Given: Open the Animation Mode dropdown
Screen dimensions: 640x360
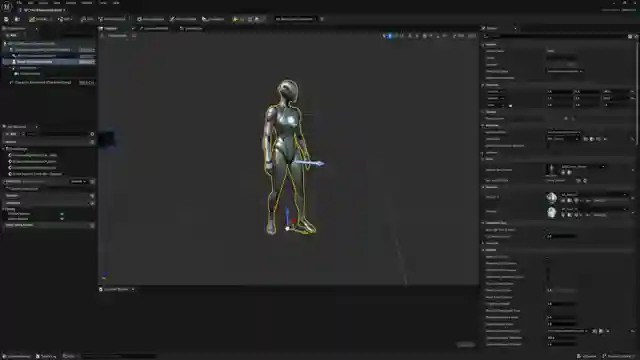Looking at the screenshot, I should (563, 133).
